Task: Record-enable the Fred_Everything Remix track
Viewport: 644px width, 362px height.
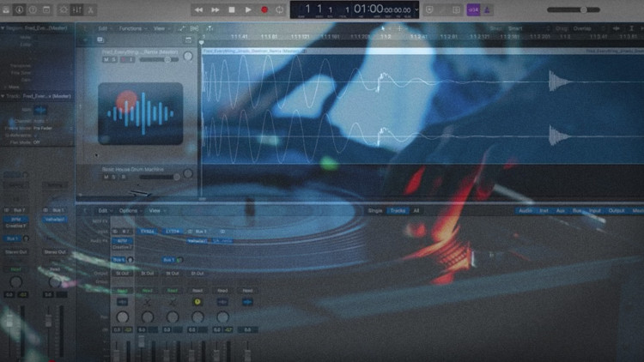Action: (123, 59)
